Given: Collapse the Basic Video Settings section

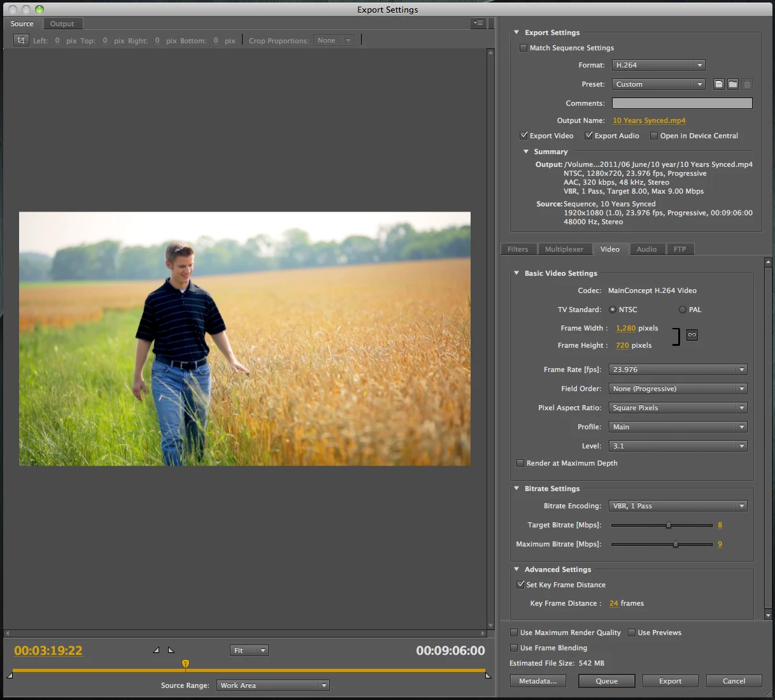Looking at the screenshot, I should click(x=516, y=273).
